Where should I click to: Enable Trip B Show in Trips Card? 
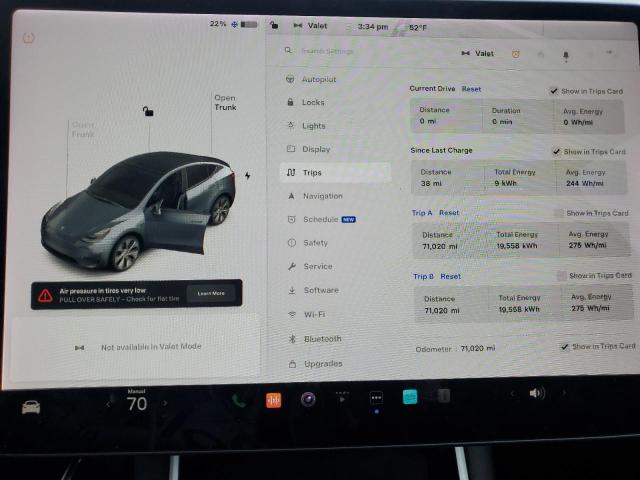point(562,276)
